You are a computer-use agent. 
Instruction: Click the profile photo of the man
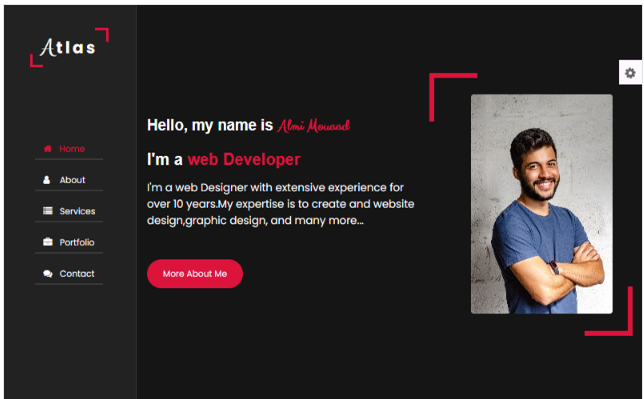(541, 204)
